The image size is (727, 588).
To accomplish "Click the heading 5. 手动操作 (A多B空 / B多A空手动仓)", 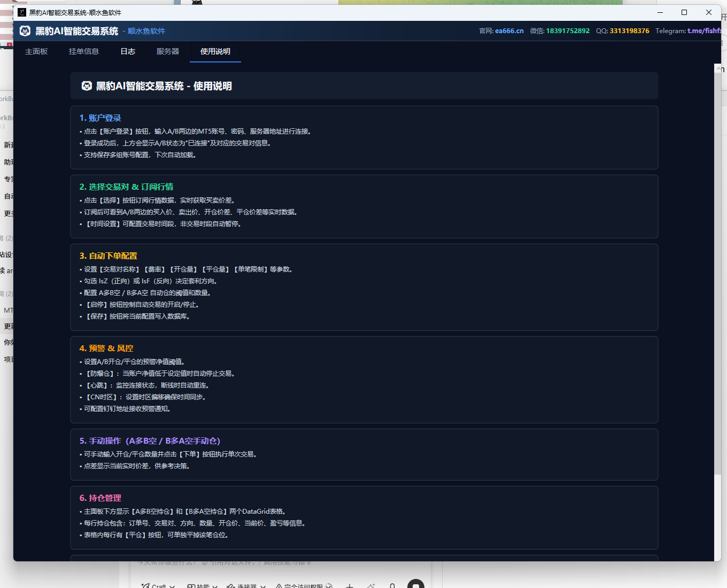I will tap(150, 441).
